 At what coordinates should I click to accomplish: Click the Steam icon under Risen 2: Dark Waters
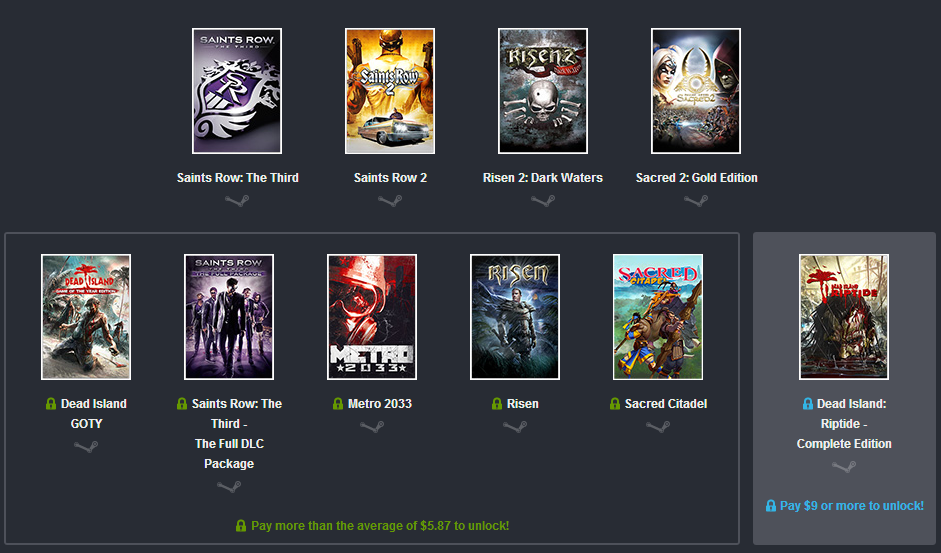(x=543, y=201)
